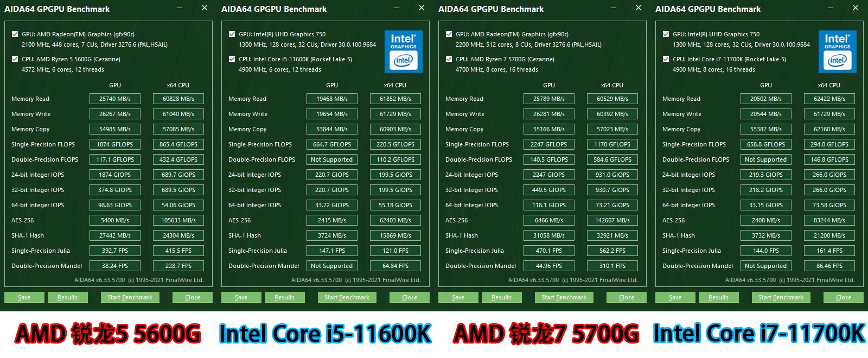Select GPU SHA-1 Hash value 31058 MB/s

pyautogui.click(x=549, y=235)
